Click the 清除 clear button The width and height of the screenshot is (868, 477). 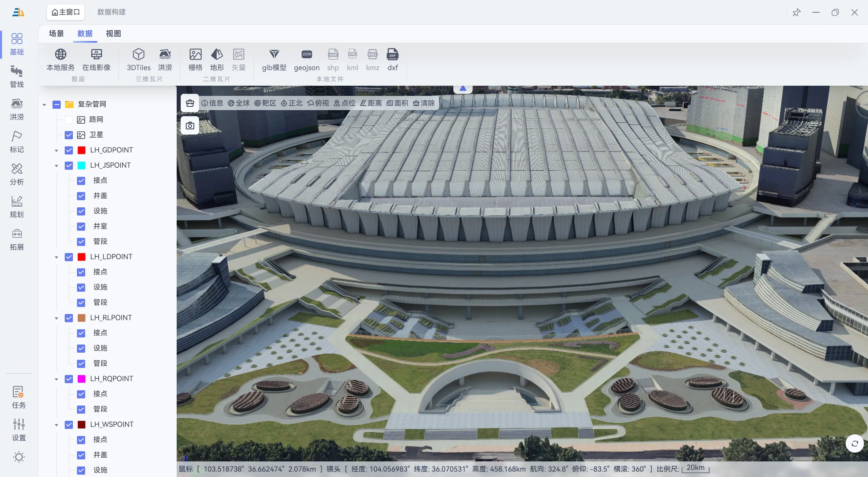pos(424,103)
